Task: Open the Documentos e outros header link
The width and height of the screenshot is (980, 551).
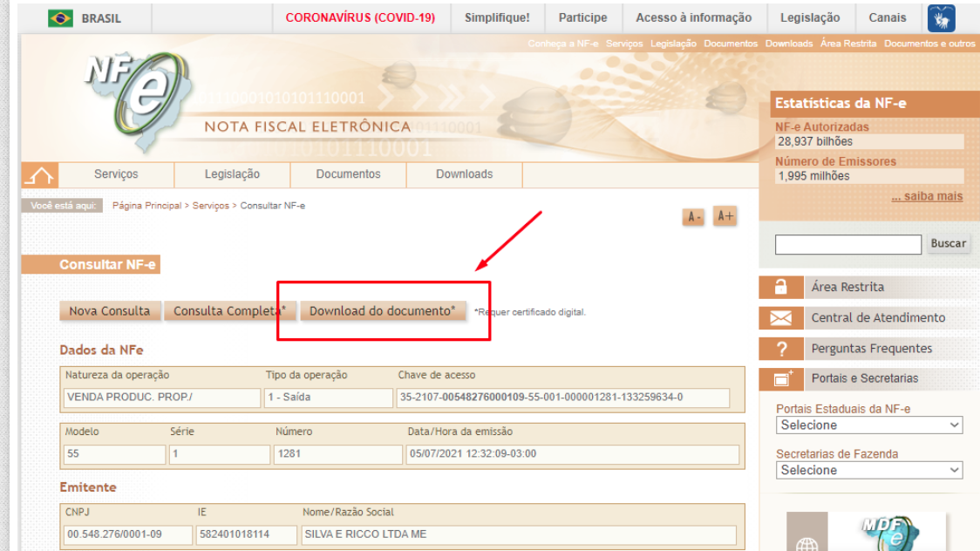Action: (x=929, y=44)
